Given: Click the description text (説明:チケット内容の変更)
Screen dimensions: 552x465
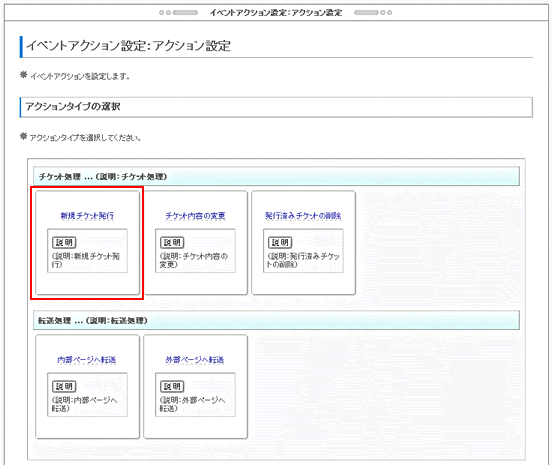Looking at the screenshot, I should tap(194, 260).
